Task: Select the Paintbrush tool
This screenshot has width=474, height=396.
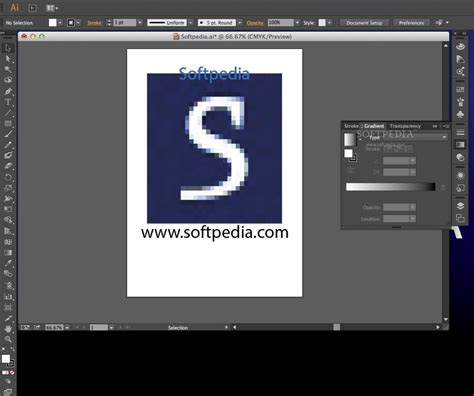Action: [x=8, y=134]
